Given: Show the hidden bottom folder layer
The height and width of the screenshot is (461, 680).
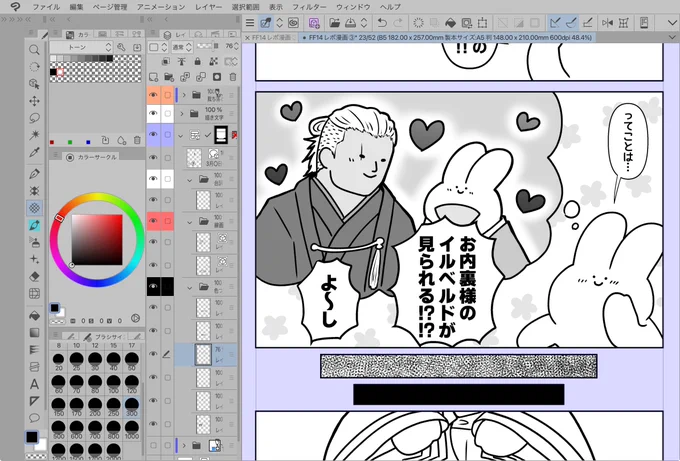Looking at the screenshot, I should pyautogui.click(x=153, y=445).
